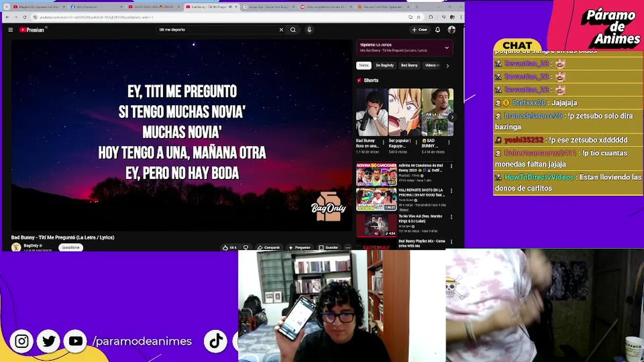Open the Crear (create) button
This screenshot has width=644, height=362.
point(420,30)
